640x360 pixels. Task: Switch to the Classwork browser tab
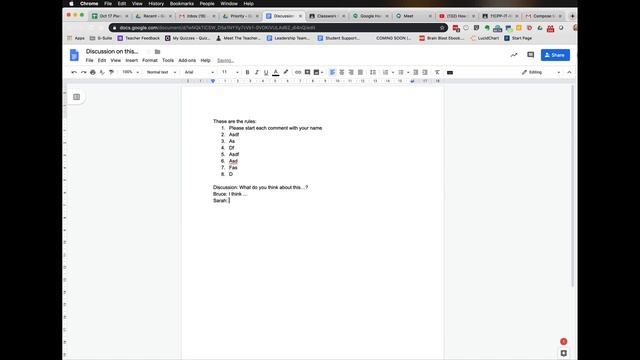pos(327,16)
